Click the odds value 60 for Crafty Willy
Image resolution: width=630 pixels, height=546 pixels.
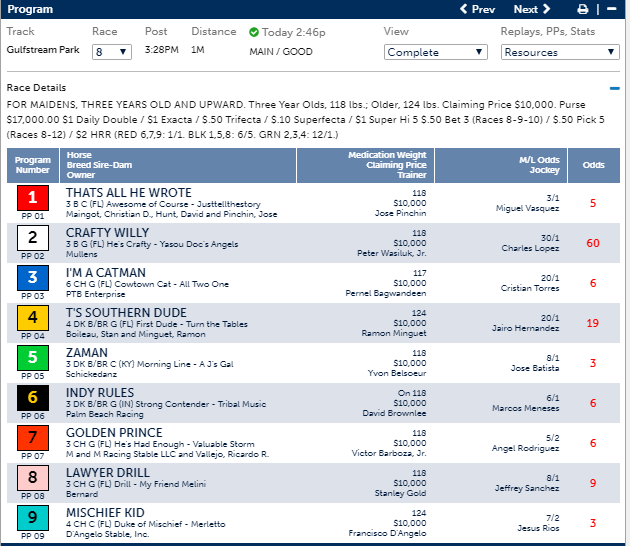[593, 243]
